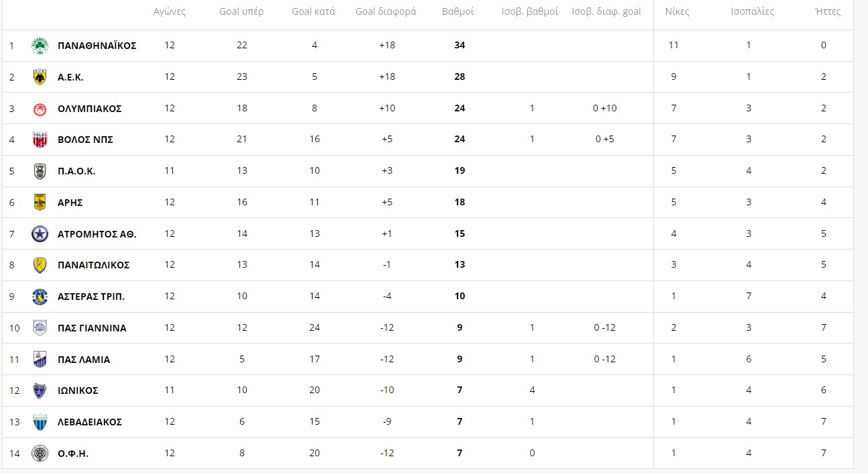
Task: Sort by the Goal διαφορά column header
Action: (x=386, y=11)
